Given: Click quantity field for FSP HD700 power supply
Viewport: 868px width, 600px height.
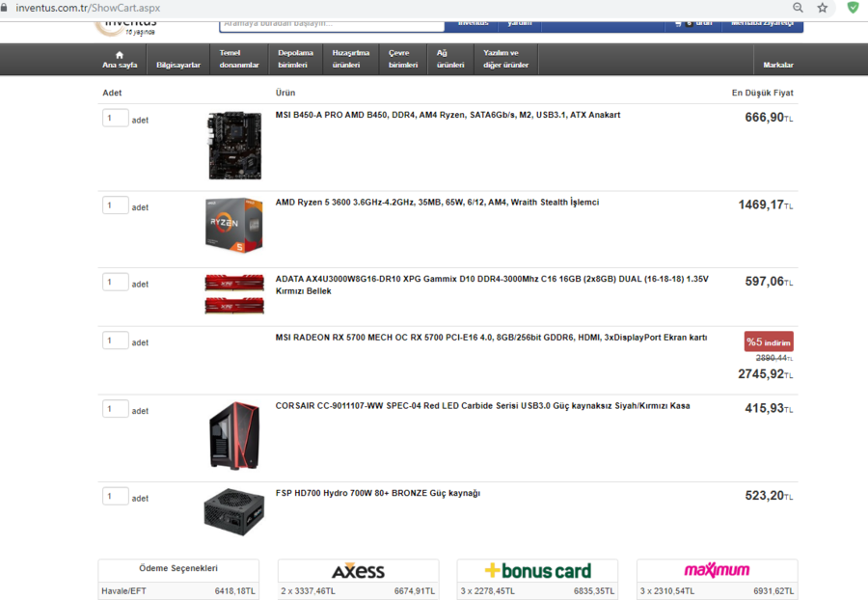Looking at the screenshot, I should [x=116, y=497].
